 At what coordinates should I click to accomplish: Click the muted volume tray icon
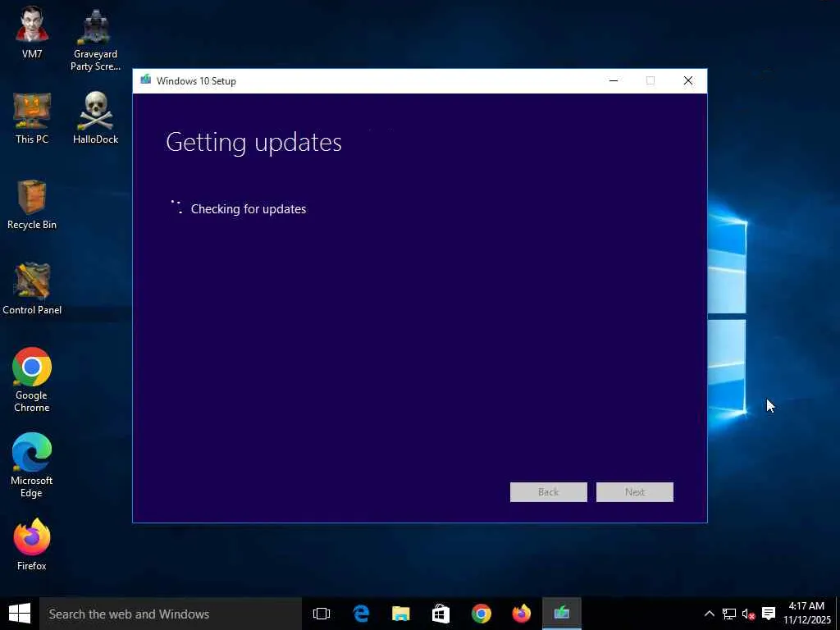[x=748, y=614]
